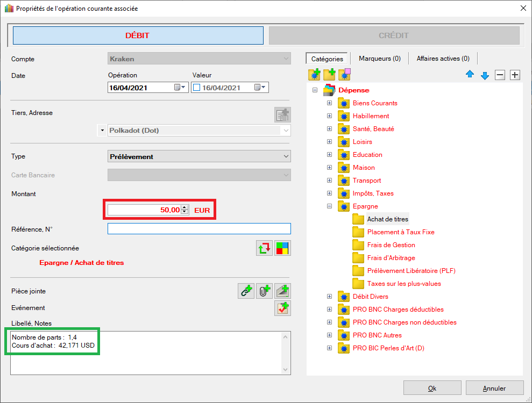Move selected category up with blue arrow
The height and width of the screenshot is (403, 532).
pyautogui.click(x=470, y=75)
